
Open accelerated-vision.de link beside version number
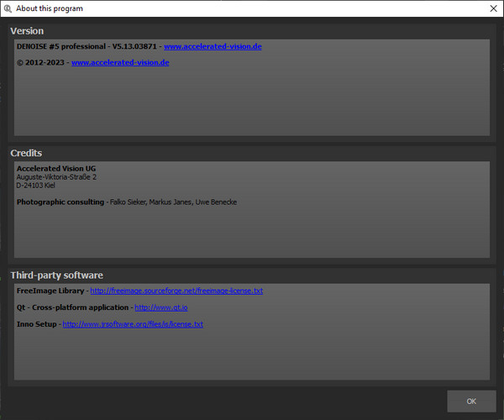213,46
